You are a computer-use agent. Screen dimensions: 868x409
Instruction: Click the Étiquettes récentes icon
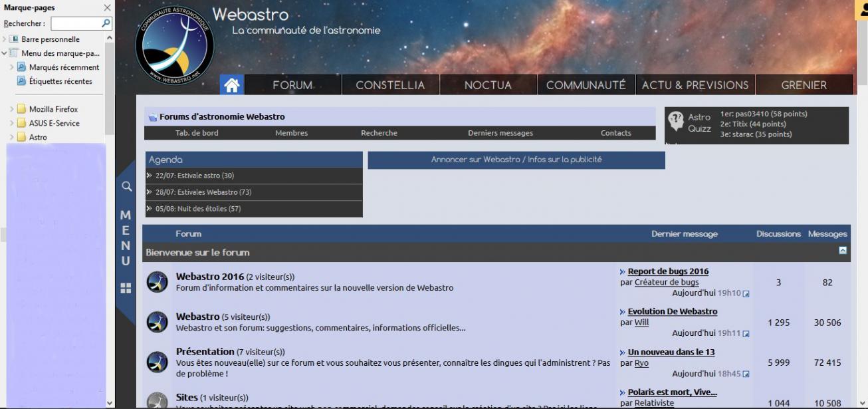(x=21, y=81)
